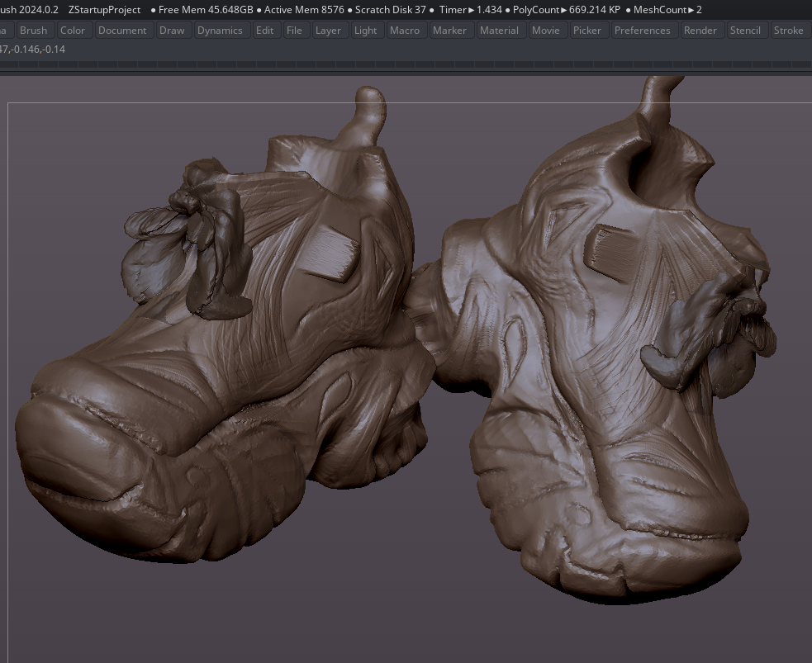
Task: Click the Document menu
Action: pyautogui.click(x=122, y=31)
